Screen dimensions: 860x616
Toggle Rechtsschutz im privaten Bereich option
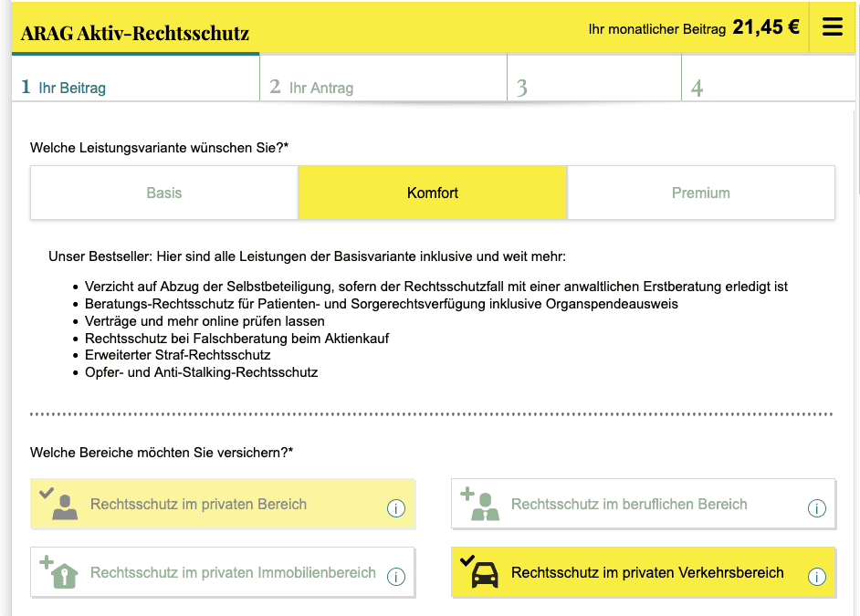coord(222,504)
